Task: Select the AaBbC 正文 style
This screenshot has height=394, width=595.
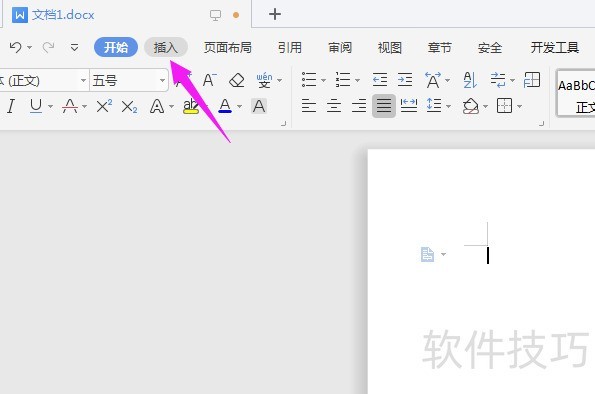Action: tap(576, 93)
